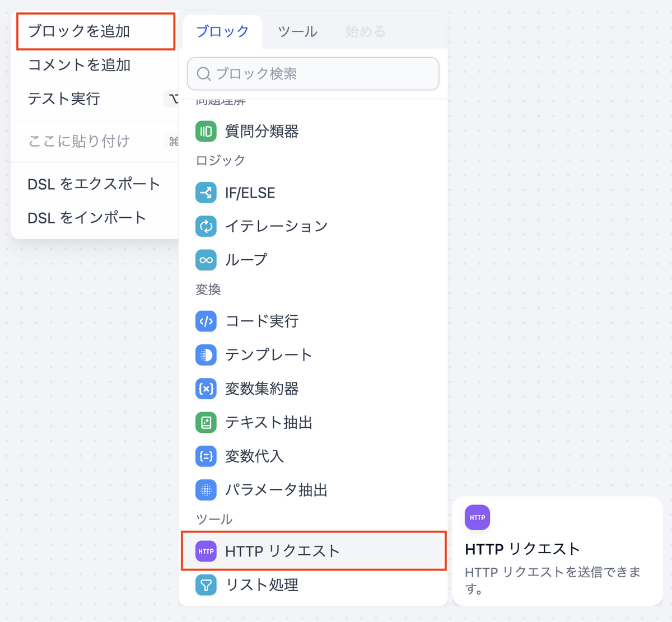Add an IF/ELSE logic block
This screenshot has height=622, width=672.
coord(250,193)
